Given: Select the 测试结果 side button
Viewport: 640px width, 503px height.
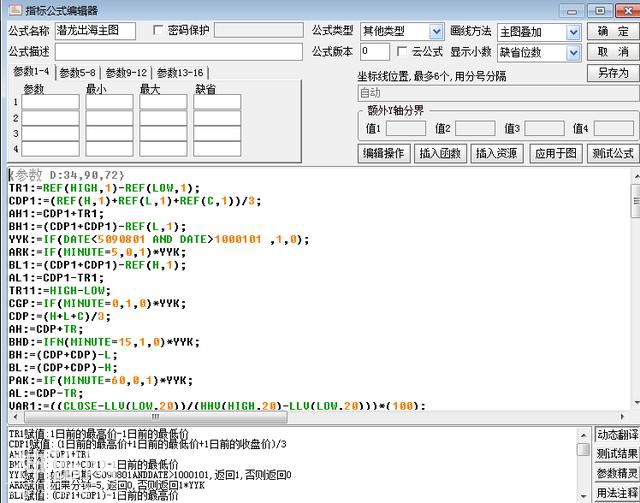Looking at the screenshot, I should pos(617,454).
